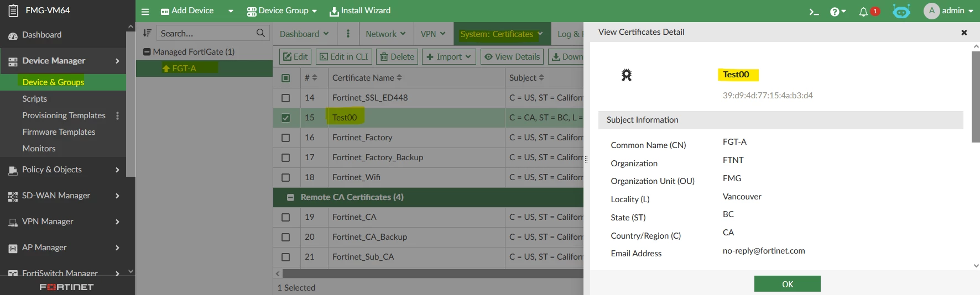Open the CLI console icon
This screenshot has height=295, width=980.
(814, 12)
